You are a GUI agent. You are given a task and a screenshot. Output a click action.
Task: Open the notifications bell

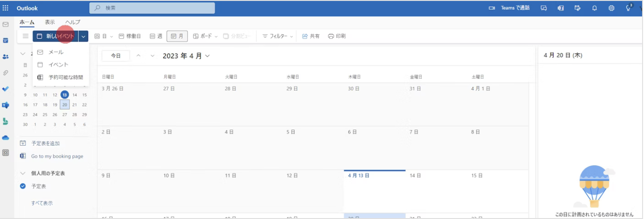pyautogui.click(x=595, y=8)
